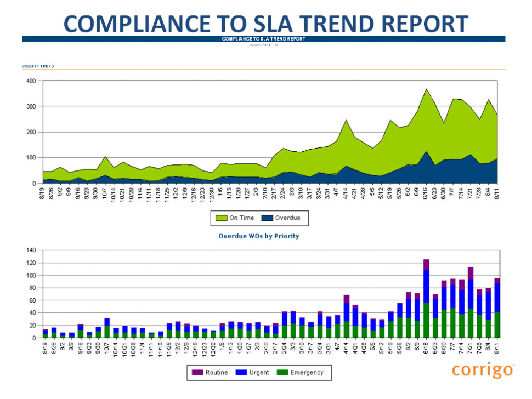This screenshot has width=532, height=399.
Task: Click the 8/11 bar in Overdue WOs chart
Action: [497, 308]
